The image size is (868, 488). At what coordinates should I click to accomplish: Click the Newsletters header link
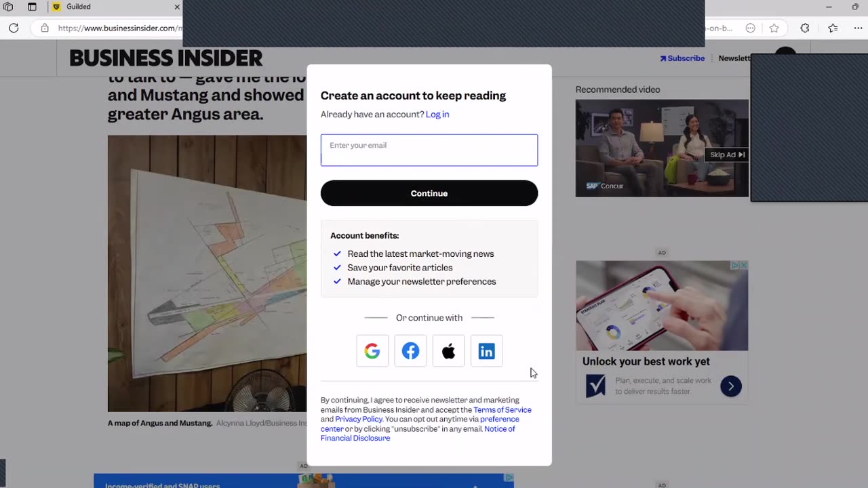(x=734, y=58)
